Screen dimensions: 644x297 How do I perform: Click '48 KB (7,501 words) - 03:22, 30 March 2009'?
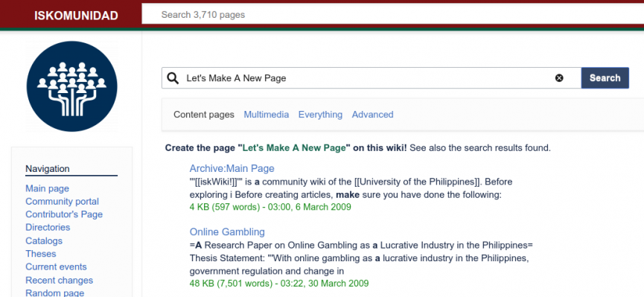click(x=279, y=284)
